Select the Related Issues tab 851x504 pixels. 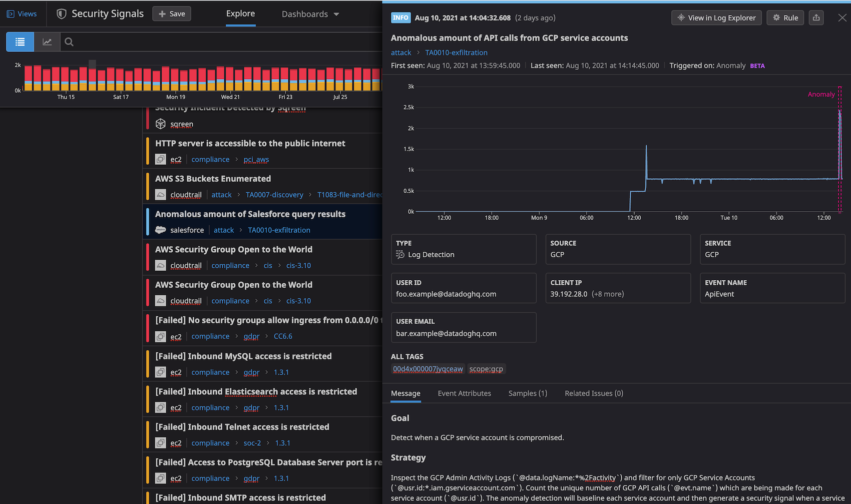pos(593,393)
